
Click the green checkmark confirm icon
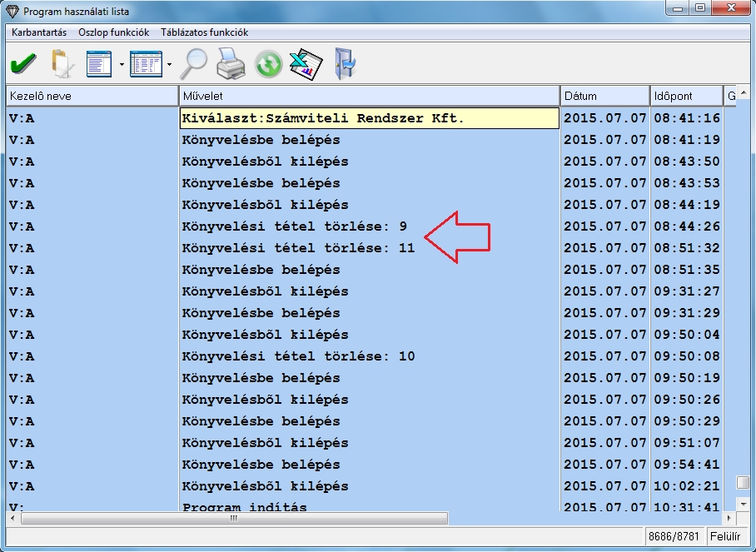pos(22,63)
